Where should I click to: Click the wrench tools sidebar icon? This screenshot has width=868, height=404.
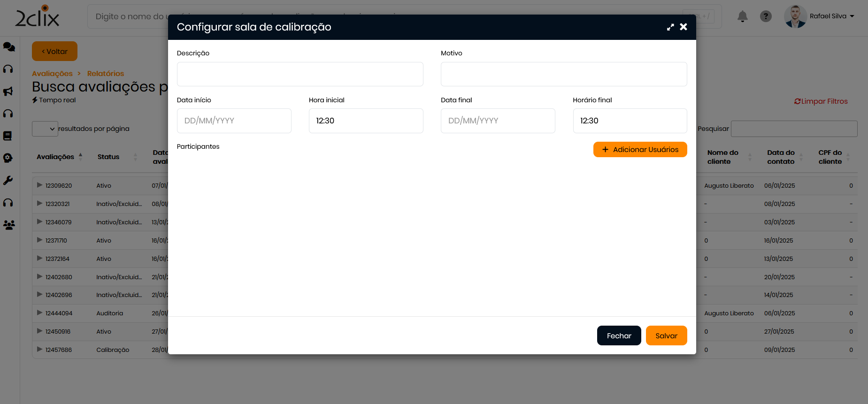pyautogui.click(x=8, y=181)
